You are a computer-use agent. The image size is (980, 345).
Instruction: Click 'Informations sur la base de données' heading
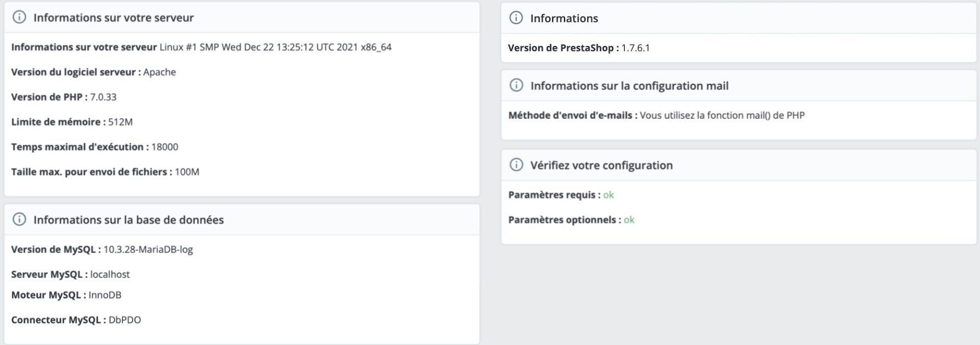pyautogui.click(x=128, y=219)
